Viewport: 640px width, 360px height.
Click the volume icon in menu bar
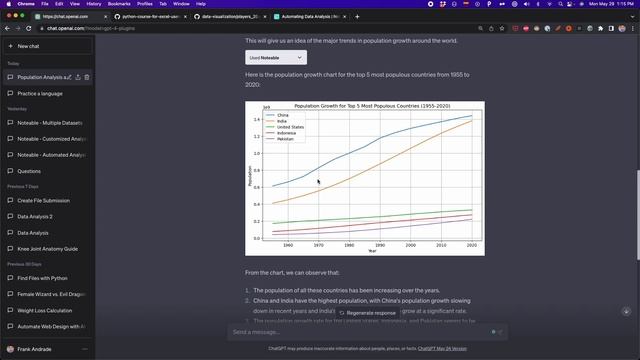click(526, 4)
